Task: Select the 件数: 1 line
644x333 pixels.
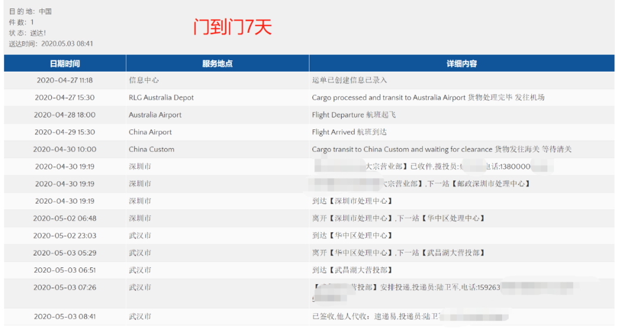Action: (21, 22)
